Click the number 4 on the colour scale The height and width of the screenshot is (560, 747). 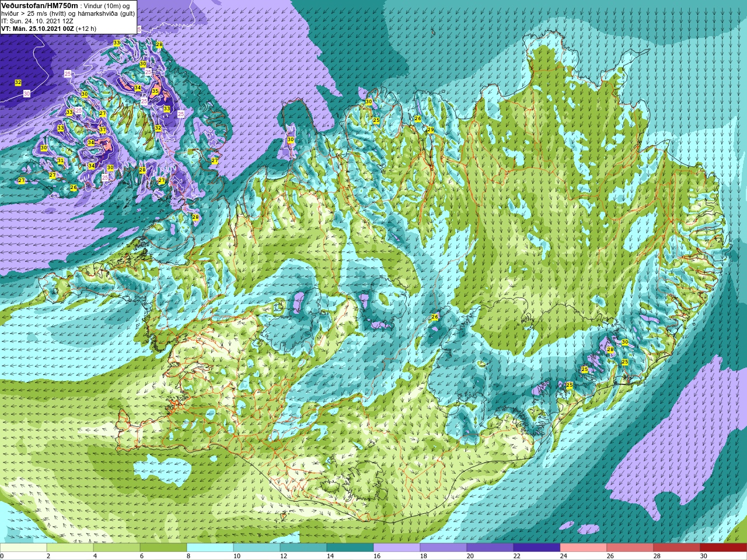95,556
